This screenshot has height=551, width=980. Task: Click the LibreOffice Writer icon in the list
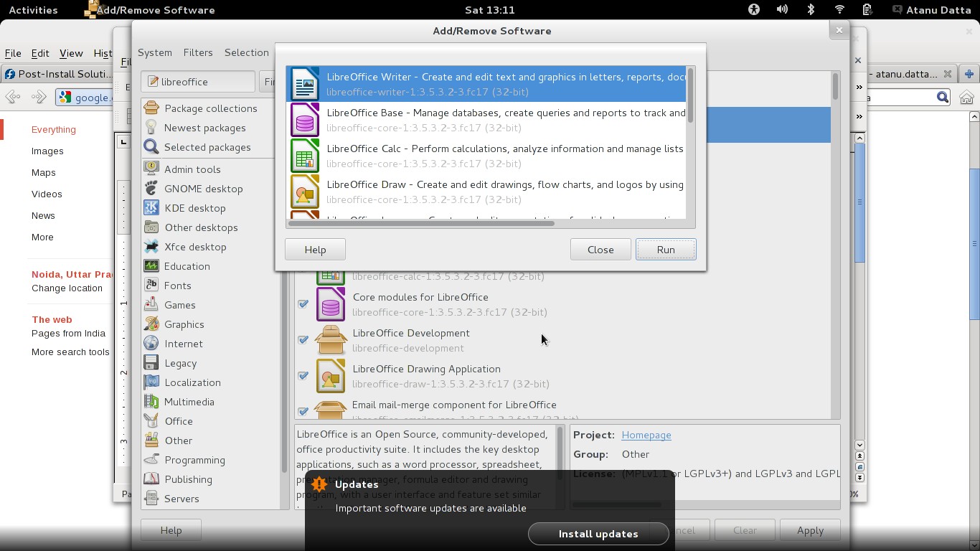pos(304,83)
